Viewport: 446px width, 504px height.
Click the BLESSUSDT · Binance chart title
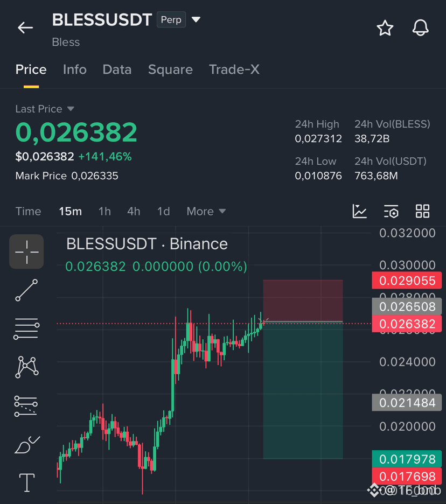(147, 244)
